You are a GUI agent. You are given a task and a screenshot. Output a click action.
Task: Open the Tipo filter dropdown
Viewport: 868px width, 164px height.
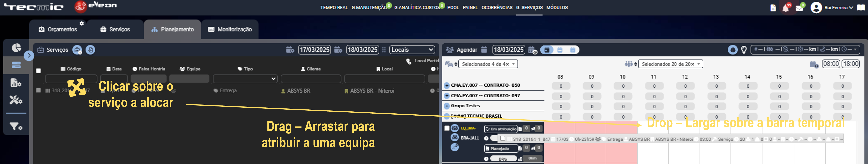click(x=245, y=79)
